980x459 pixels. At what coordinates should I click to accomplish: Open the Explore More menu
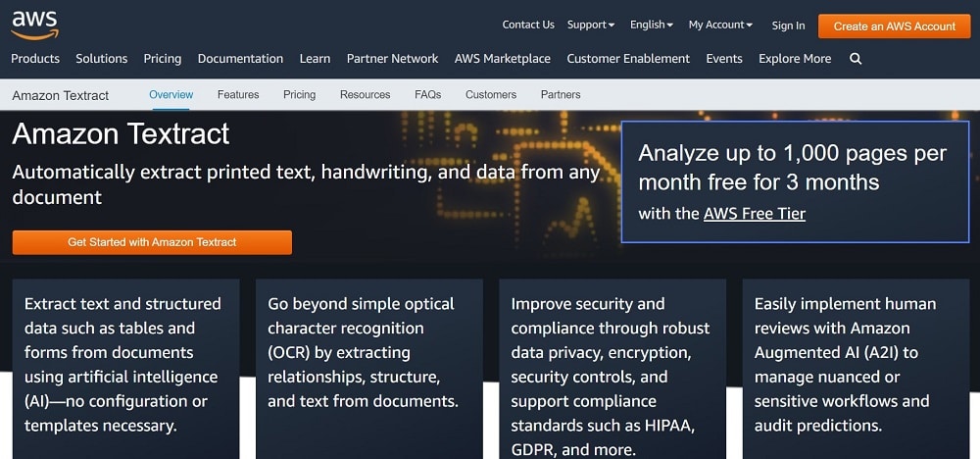point(795,59)
